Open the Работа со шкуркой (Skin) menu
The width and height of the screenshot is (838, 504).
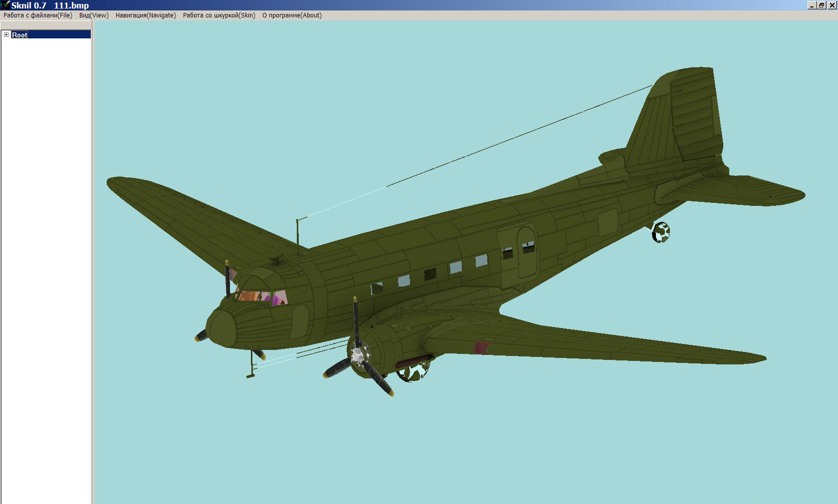(219, 15)
